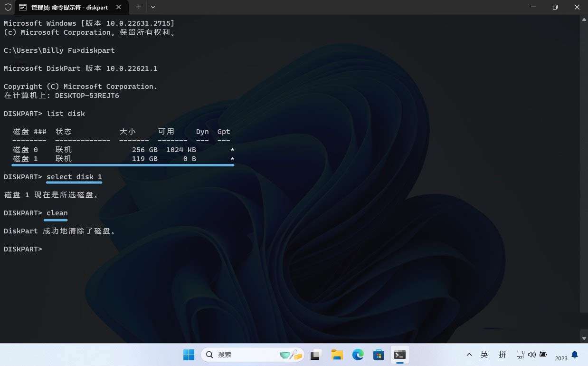
Task: Toggle the 英 input language indicator
Action: coord(484,355)
